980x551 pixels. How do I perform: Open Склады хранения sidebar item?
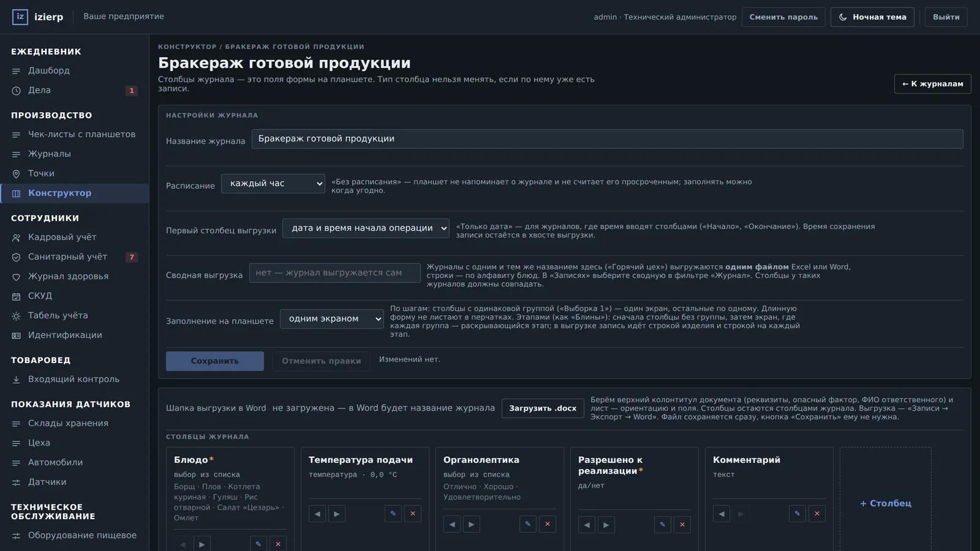pos(75,424)
